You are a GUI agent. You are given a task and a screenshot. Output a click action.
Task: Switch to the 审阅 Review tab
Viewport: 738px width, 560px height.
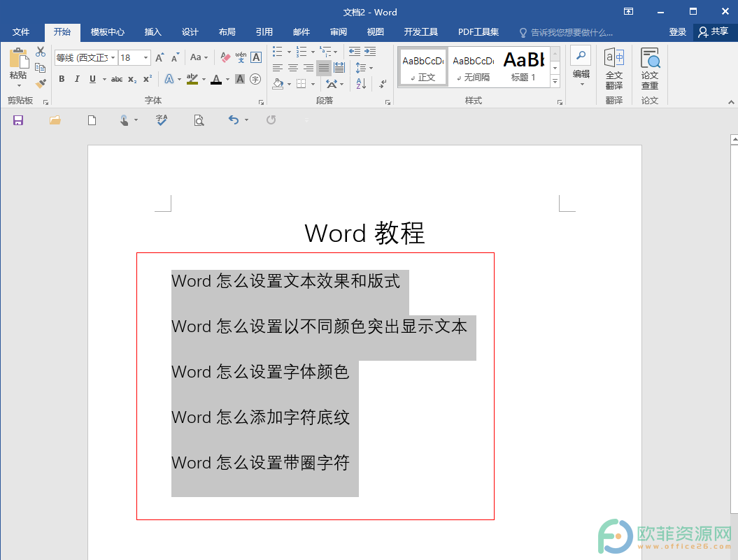(x=339, y=32)
